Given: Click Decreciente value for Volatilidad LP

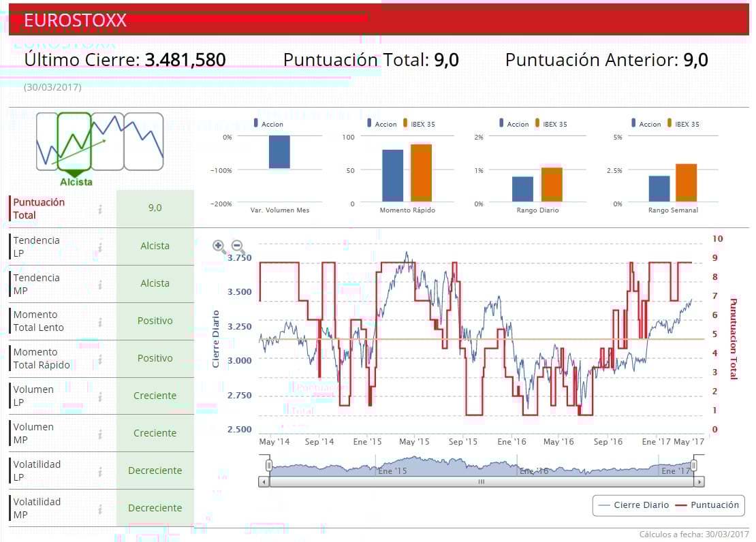Looking at the screenshot, I should tap(155, 470).
